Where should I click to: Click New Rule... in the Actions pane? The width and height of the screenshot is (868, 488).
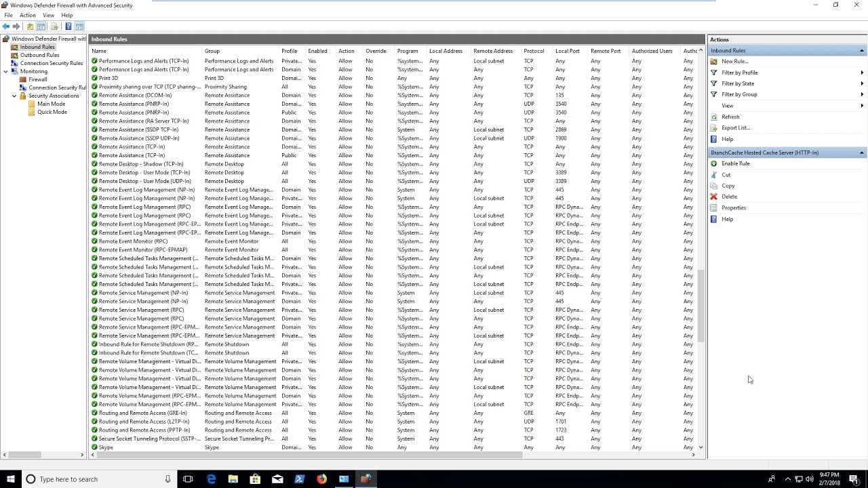735,62
